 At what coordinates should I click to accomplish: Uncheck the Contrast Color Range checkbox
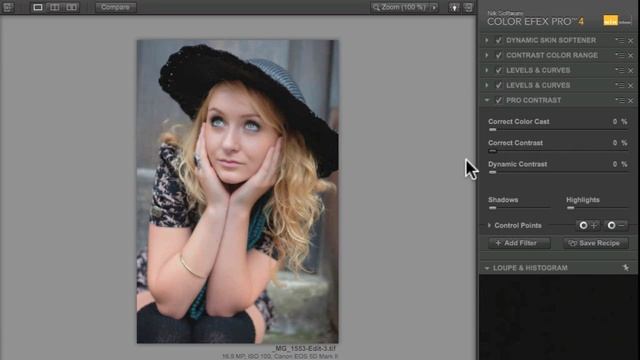[x=498, y=55]
